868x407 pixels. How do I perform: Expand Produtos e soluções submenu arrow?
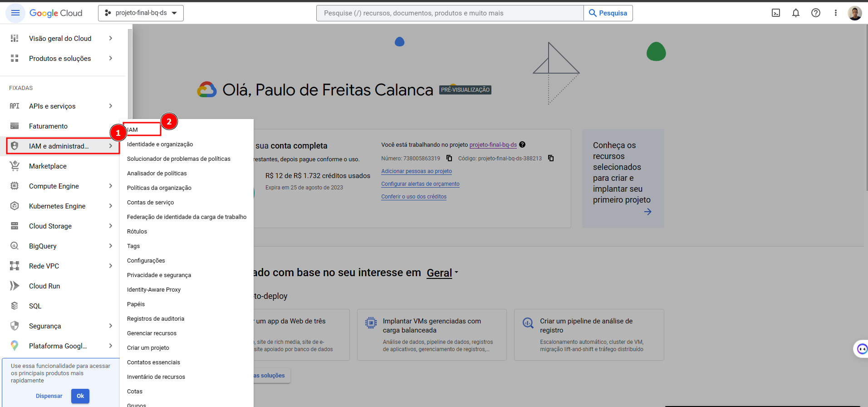click(x=111, y=58)
